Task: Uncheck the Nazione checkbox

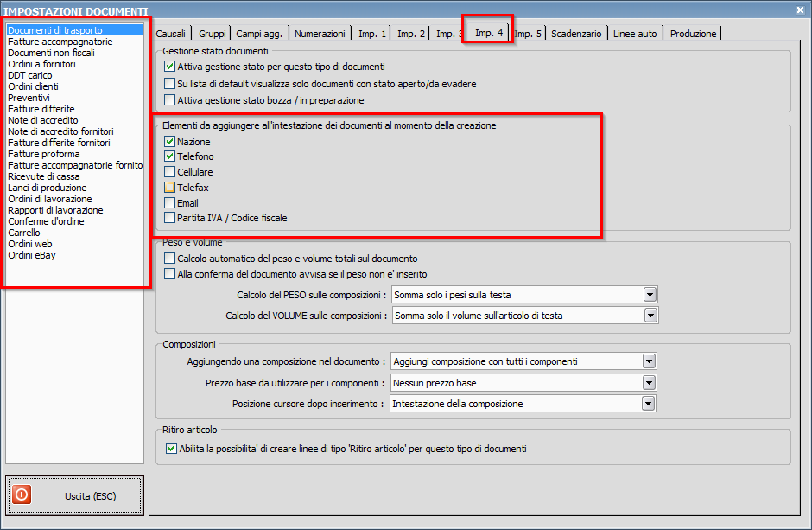Action: coord(169,142)
